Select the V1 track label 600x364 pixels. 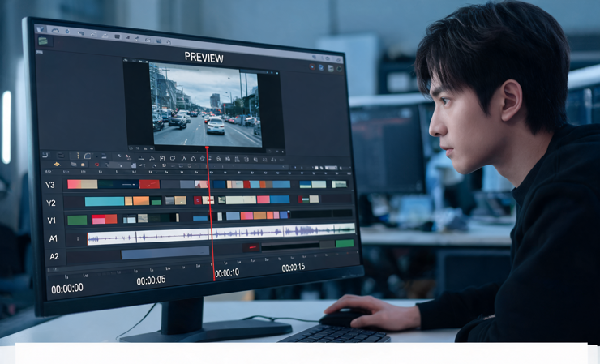click(x=52, y=221)
